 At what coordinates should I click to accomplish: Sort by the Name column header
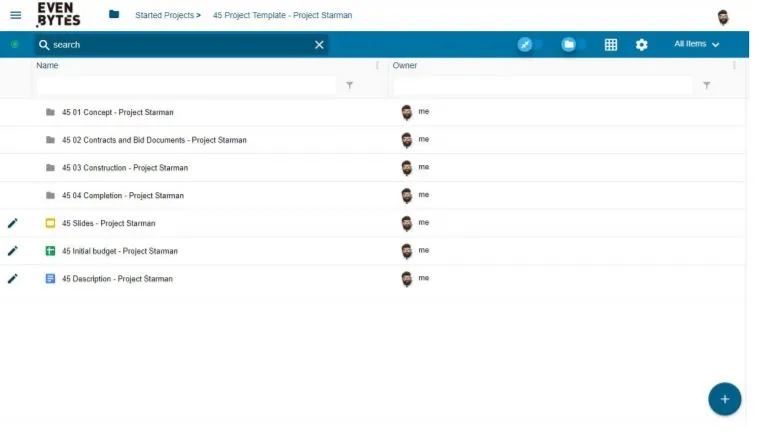pos(47,65)
